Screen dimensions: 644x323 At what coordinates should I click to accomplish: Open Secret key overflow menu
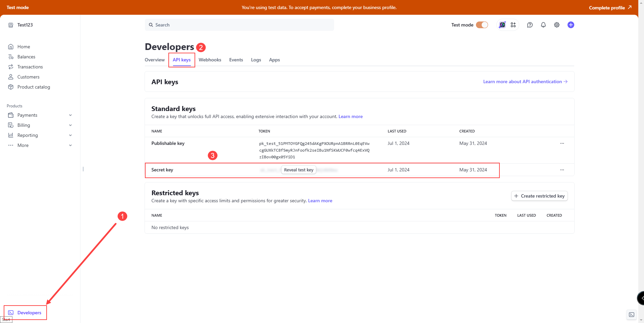562,170
